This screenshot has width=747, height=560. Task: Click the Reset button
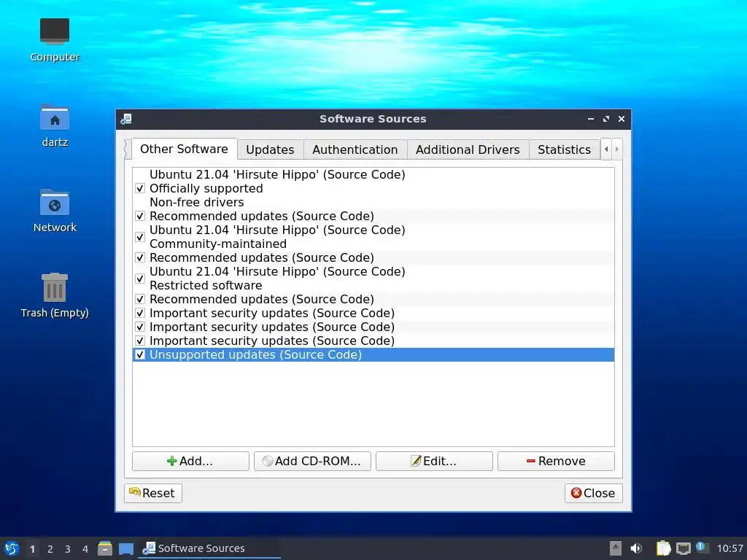click(x=153, y=493)
